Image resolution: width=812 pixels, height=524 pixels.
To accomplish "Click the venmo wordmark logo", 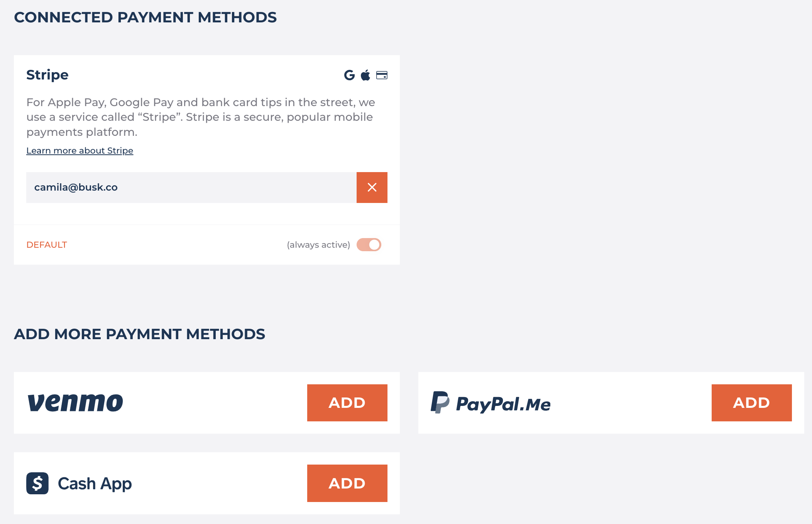I will [75, 402].
